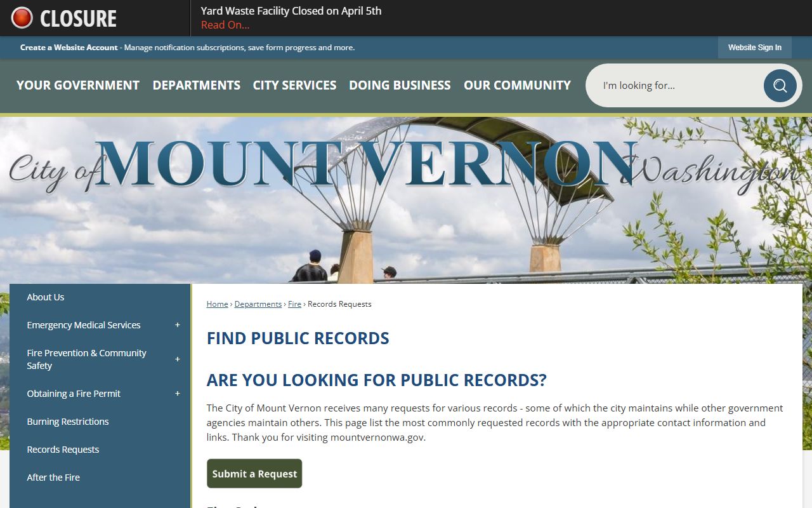812x508 pixels.
Task: Open Burning Restrictions sidebar link
Action: (x=68, y=422)
